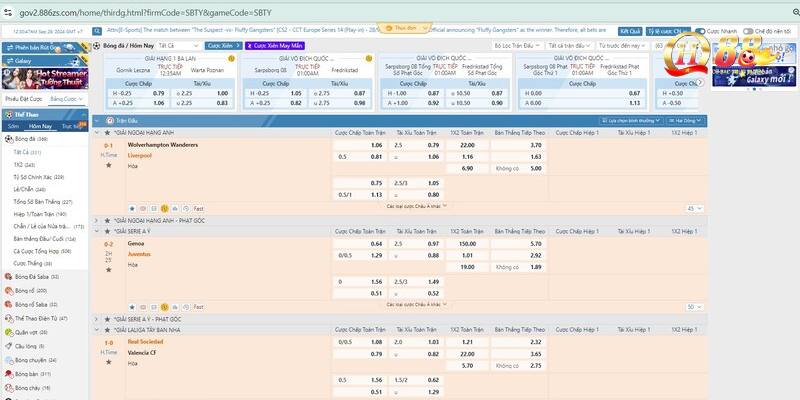Select the Bóng bàn table tennis icon

(9, 374)
